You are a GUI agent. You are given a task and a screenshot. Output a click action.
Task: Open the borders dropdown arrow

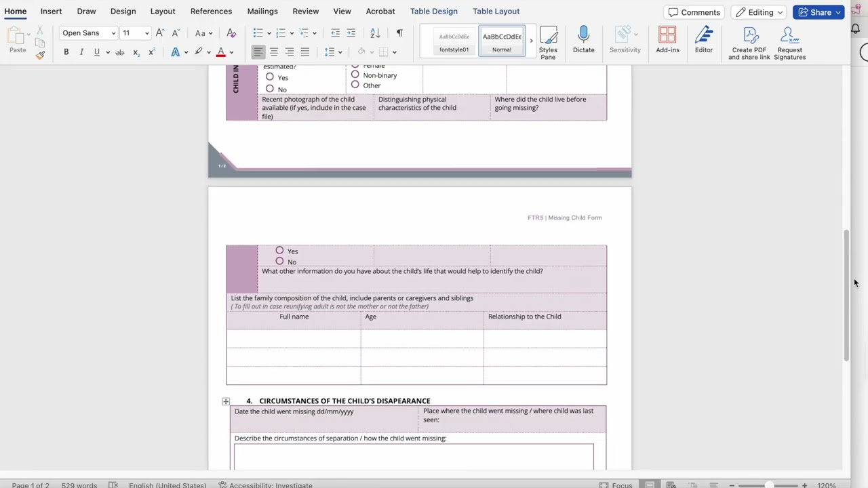tap(394, 52)
